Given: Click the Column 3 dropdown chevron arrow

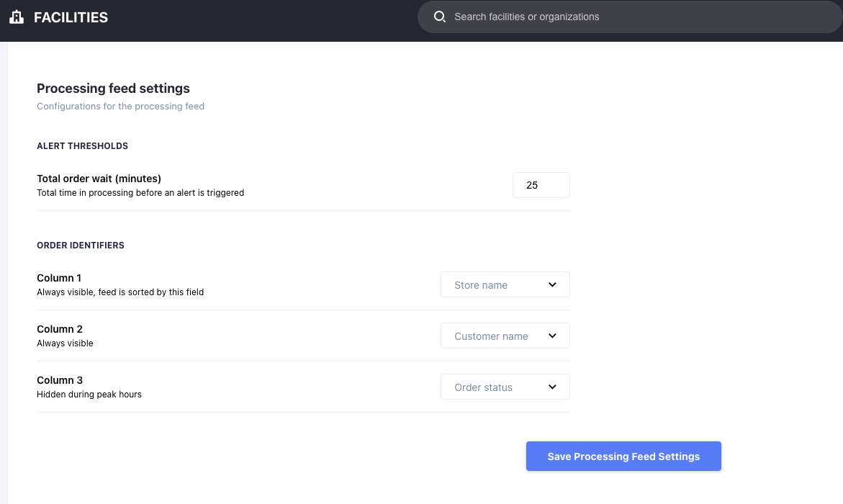Looking at the screenshot, I should pos(552,387).
